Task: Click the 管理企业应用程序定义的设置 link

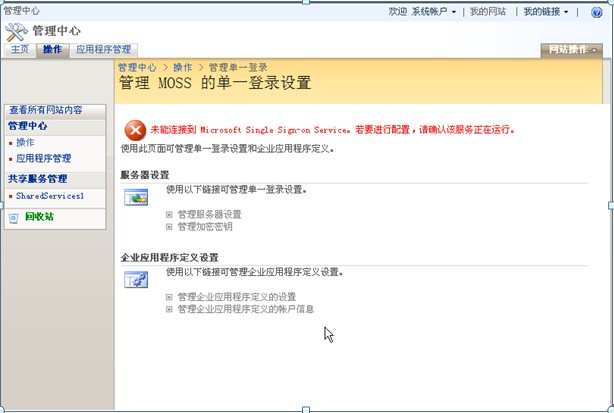Action: 237,297
